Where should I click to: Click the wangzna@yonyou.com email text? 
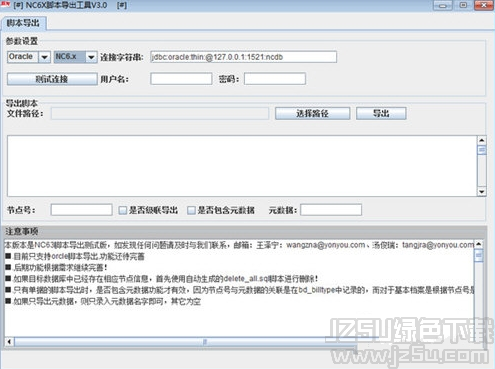325,245
